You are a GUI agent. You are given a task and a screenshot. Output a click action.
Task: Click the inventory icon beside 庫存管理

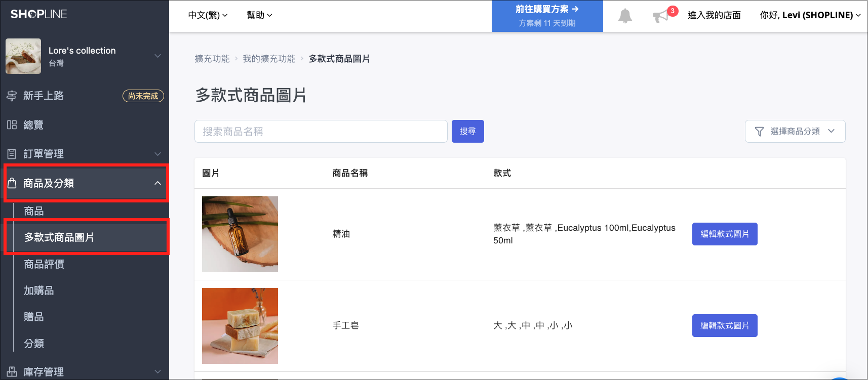coord(12,371)
